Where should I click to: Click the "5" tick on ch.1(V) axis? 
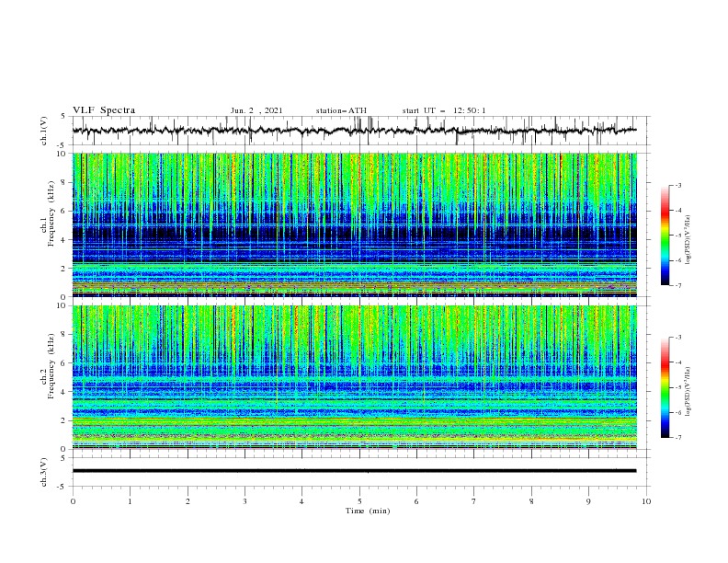point(63,117)
